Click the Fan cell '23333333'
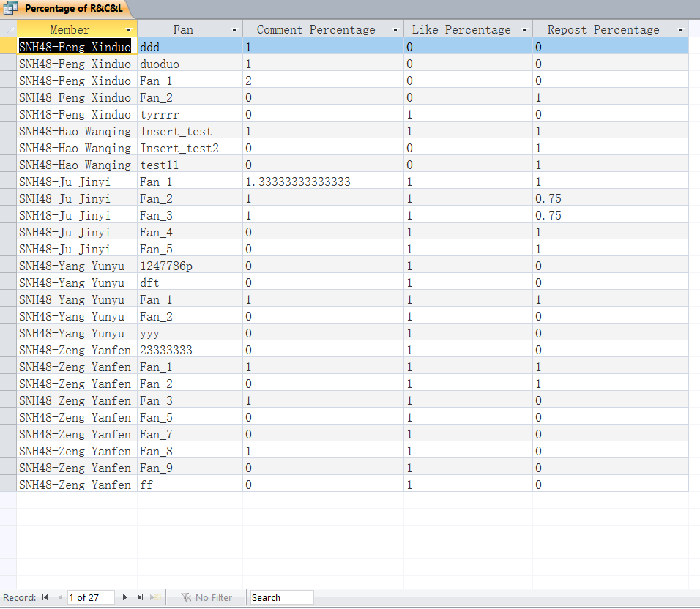This screenshot has width=700, height=609. (x=190, y=350)
